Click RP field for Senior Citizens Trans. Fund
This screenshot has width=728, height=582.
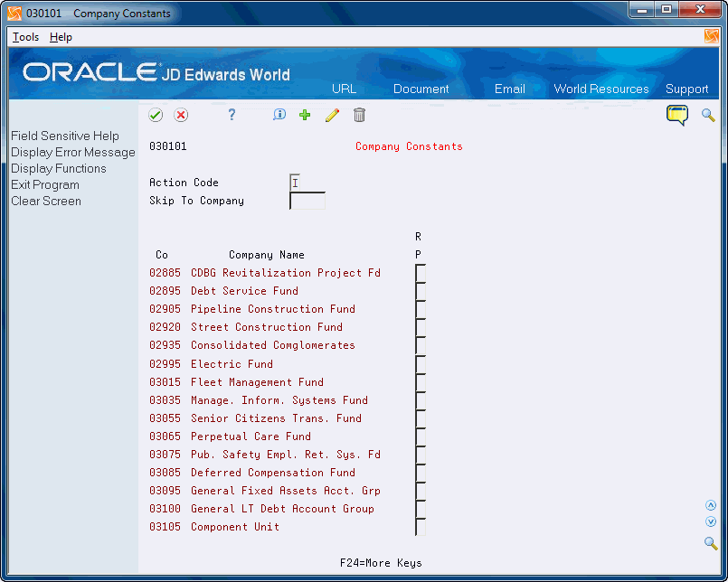pyautogui.click(x=421, y=418)
